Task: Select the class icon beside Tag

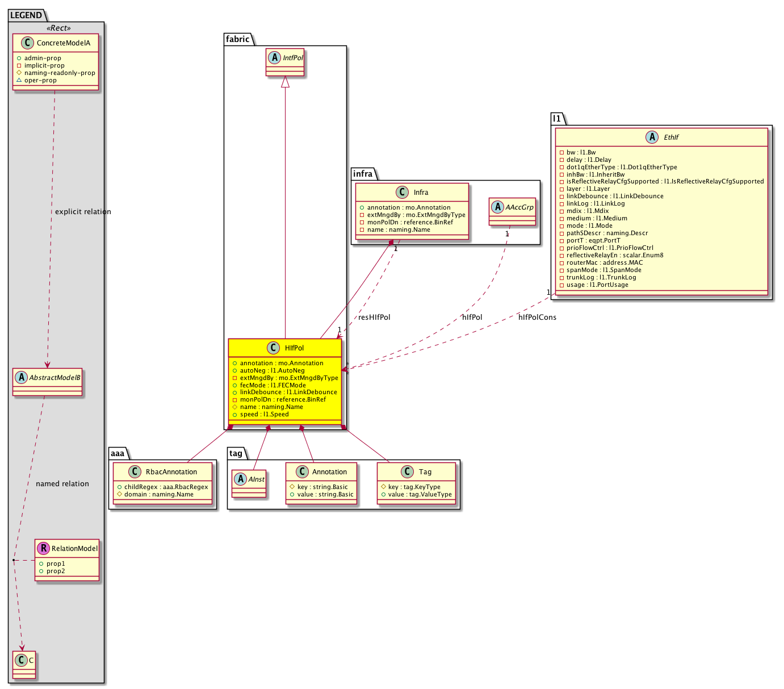Action: 407,471
